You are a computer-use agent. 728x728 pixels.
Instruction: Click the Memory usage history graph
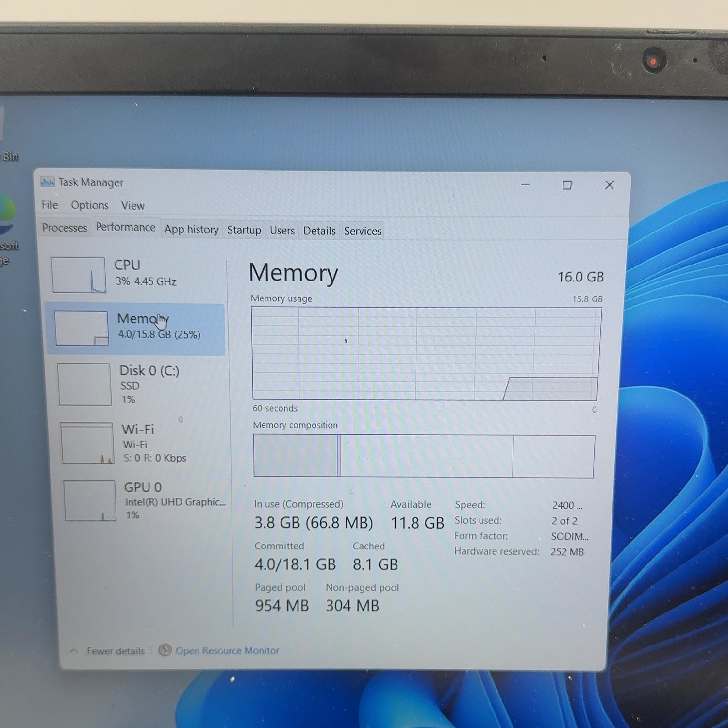pos(426,354)
